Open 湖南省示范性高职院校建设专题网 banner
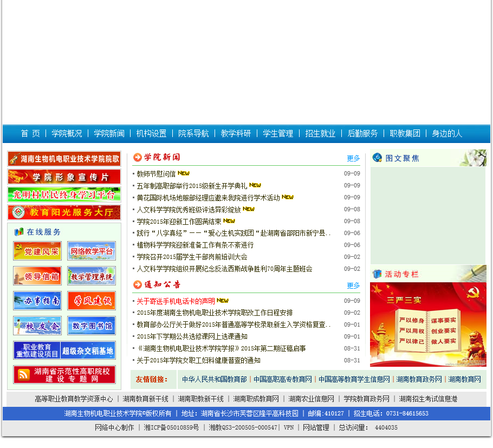Image resolution: width=493 pixels, height=448 pixels. [x=64, y=375]
